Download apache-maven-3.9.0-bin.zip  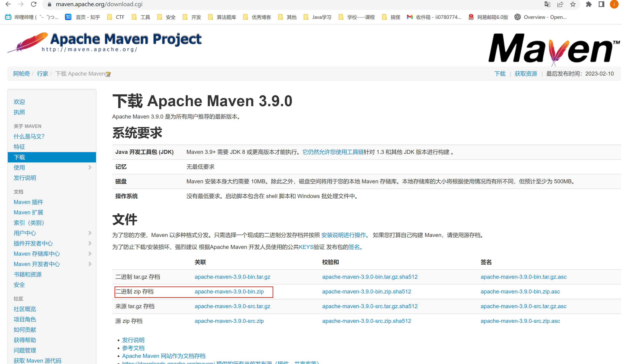pyautogui.click(x=229, y=291)
